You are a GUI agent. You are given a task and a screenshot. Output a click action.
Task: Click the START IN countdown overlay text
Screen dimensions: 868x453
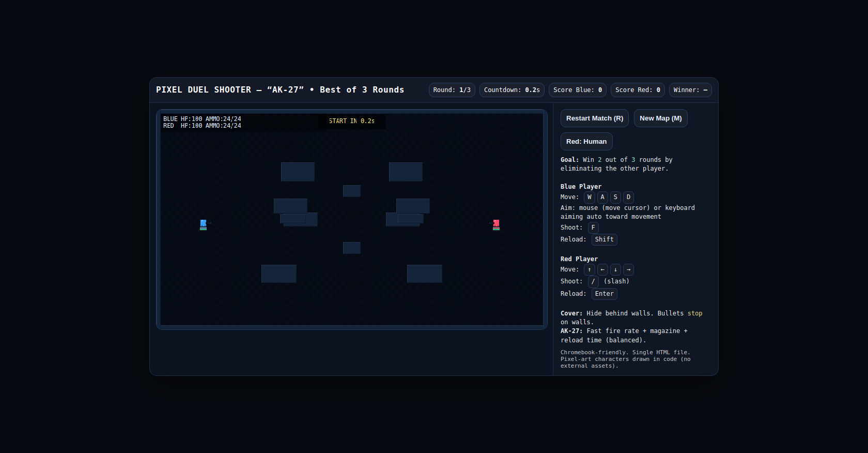(351, 121)
